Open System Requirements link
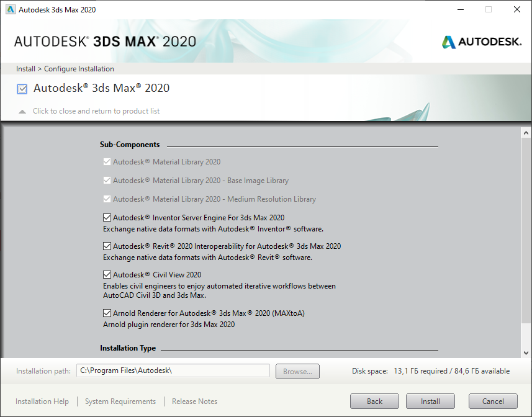This screenshot has height=417, width=532. coord(120,401)
